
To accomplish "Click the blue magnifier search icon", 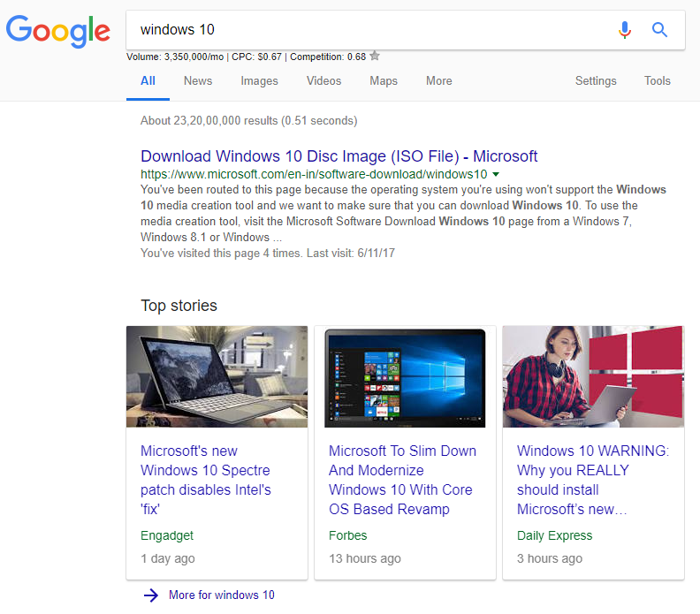I will click(659, 30).
